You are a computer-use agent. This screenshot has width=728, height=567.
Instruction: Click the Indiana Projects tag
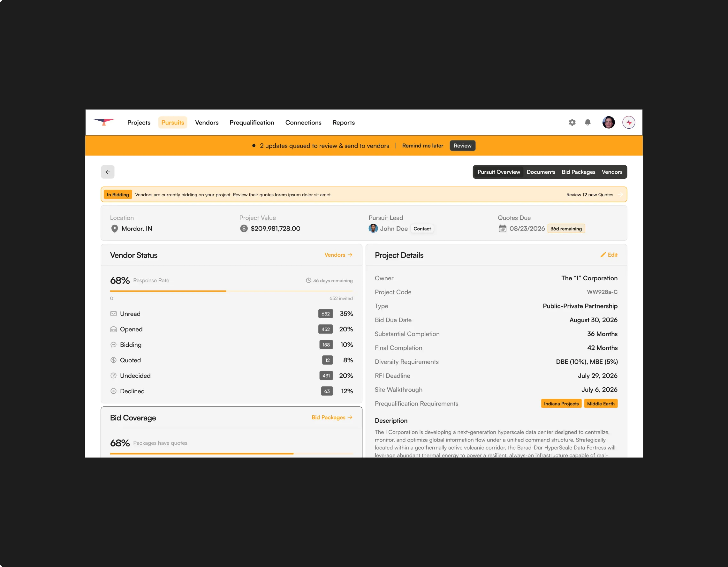[561, 404]
